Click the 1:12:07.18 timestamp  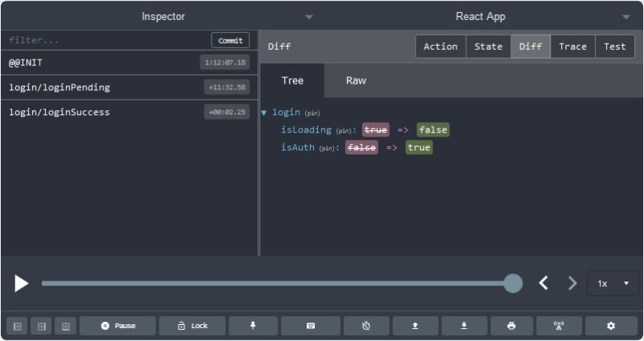225,63
